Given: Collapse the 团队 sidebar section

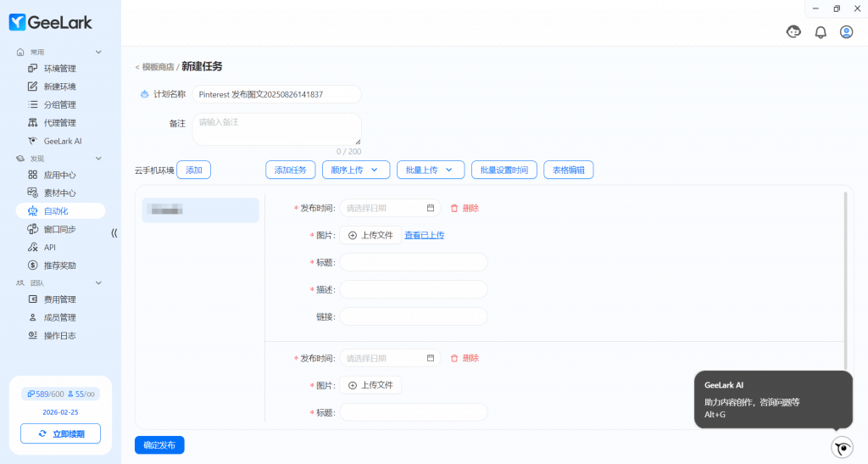Looking at the screenshot, I should pos(98,282).
